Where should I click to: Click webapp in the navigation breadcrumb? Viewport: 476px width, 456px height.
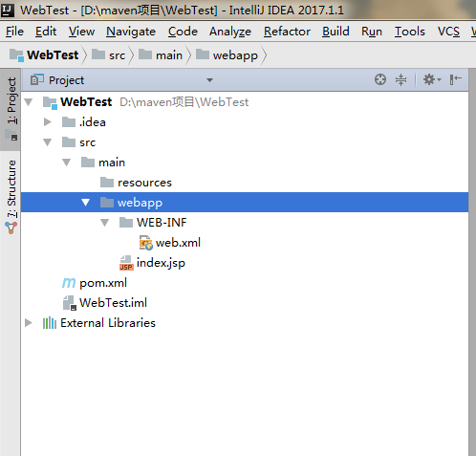tap(227, 55)
